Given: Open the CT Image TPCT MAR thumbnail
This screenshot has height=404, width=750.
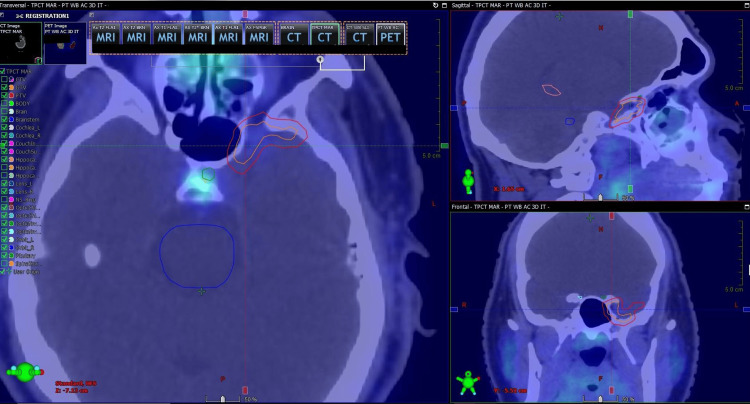Looking at the screenshot, I should pos(21,43).
